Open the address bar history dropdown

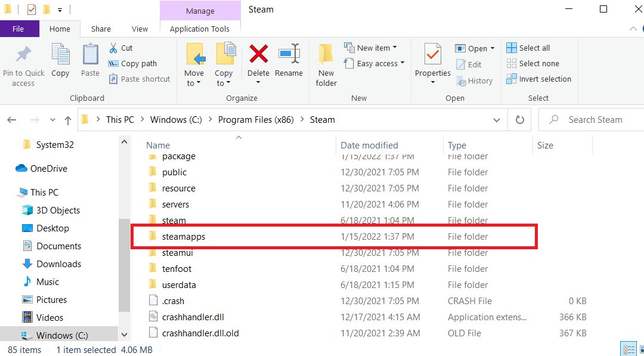[496, 119]
